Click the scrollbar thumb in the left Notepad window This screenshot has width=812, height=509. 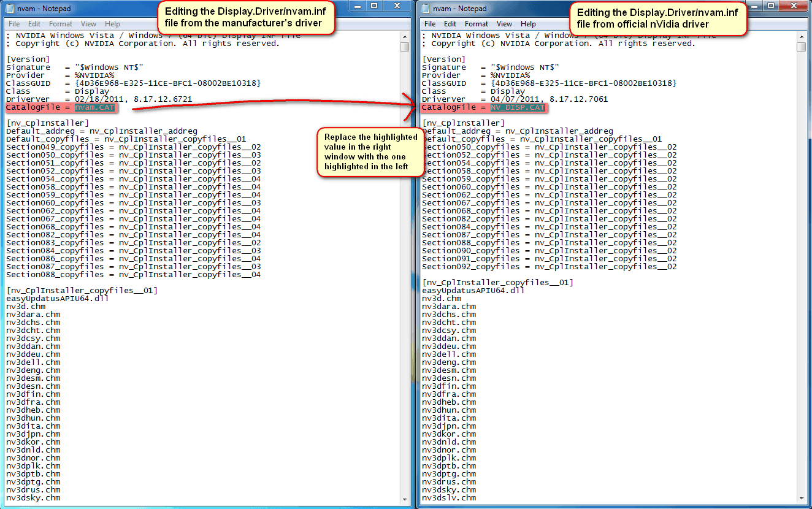tap(404, 47)
